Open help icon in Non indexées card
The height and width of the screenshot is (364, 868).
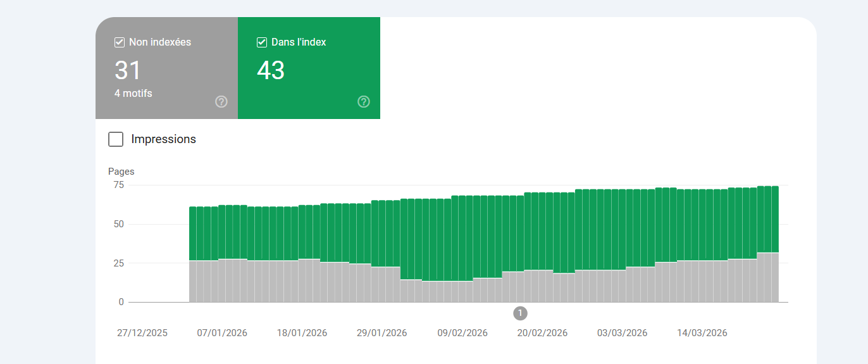coord(221,101)
